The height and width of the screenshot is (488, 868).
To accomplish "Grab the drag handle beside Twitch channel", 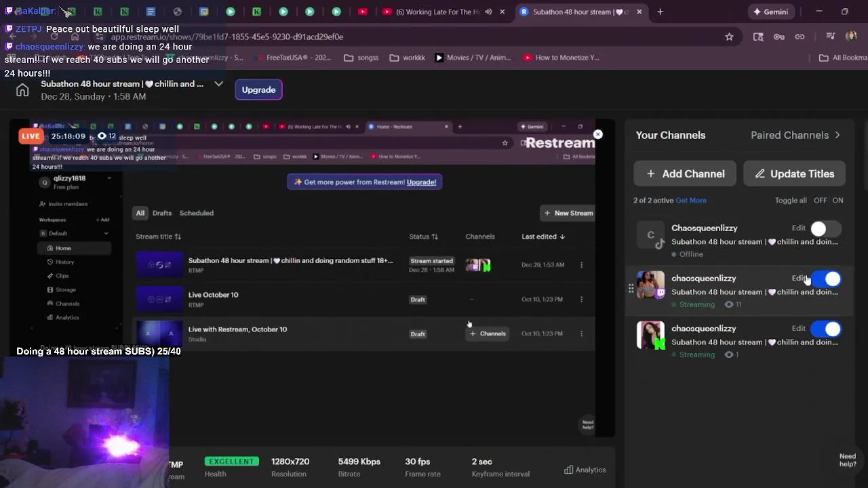I will click(x=631, y=289).
